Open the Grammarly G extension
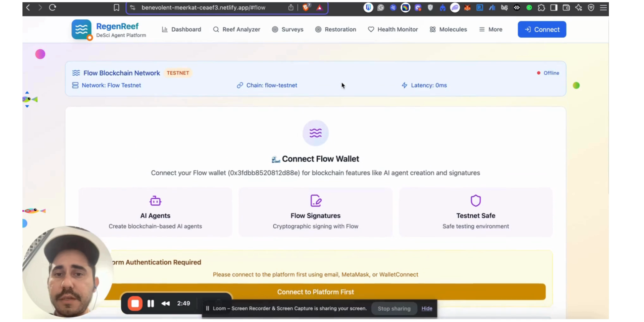644x322 pixels. coord(381,8)
